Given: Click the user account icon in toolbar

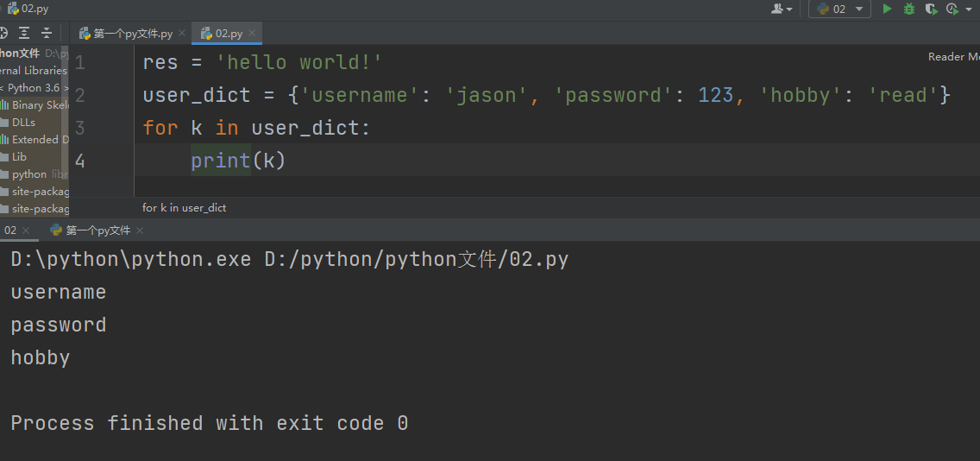Looking at the screenshot, I should (x=778, y=9).
